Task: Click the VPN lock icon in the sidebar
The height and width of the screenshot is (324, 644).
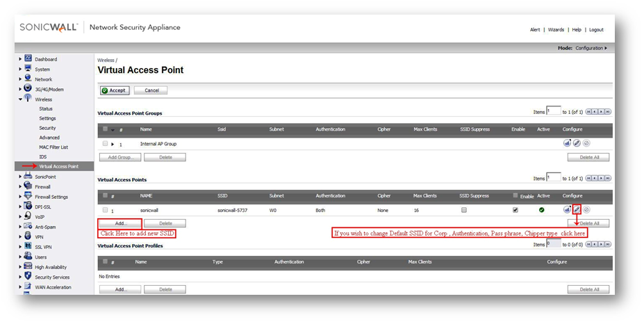Action: [28, 236]
